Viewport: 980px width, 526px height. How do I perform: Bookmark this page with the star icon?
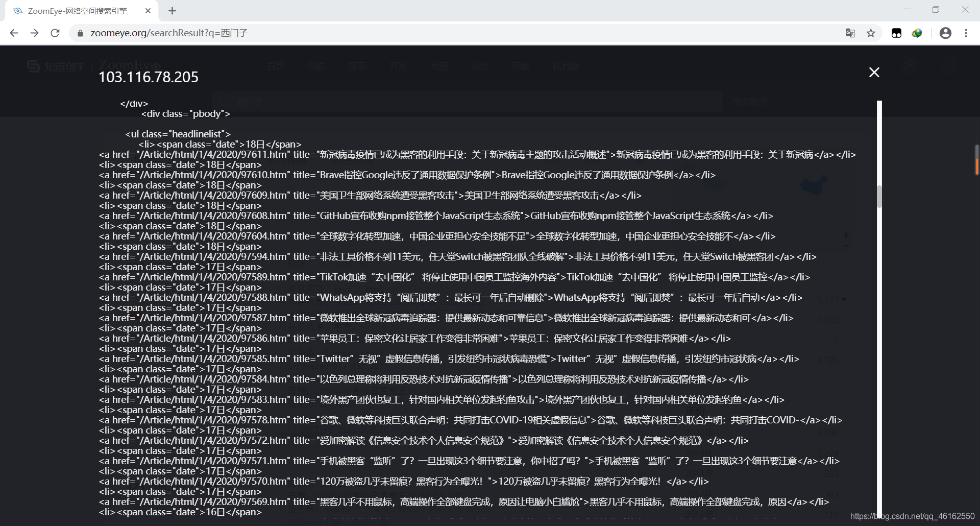point(871,33)
